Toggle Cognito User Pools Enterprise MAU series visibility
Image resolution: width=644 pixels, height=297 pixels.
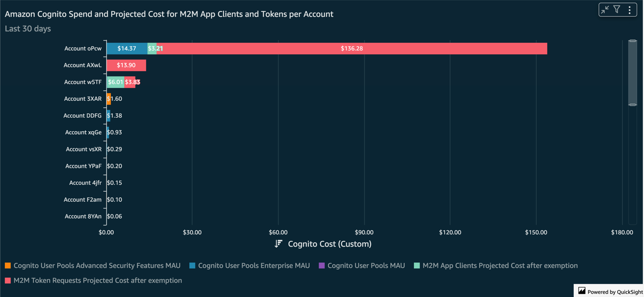[250, 265]
